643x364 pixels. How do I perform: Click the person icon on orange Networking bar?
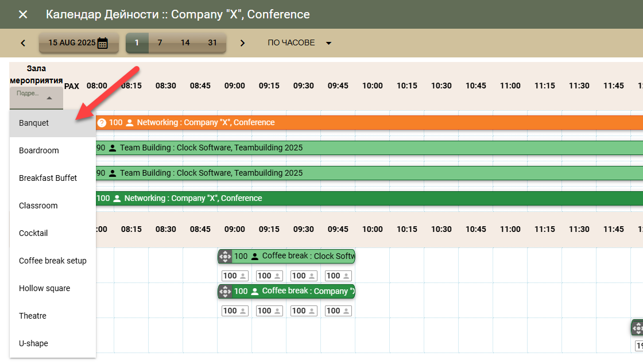(x=130, y=122)
